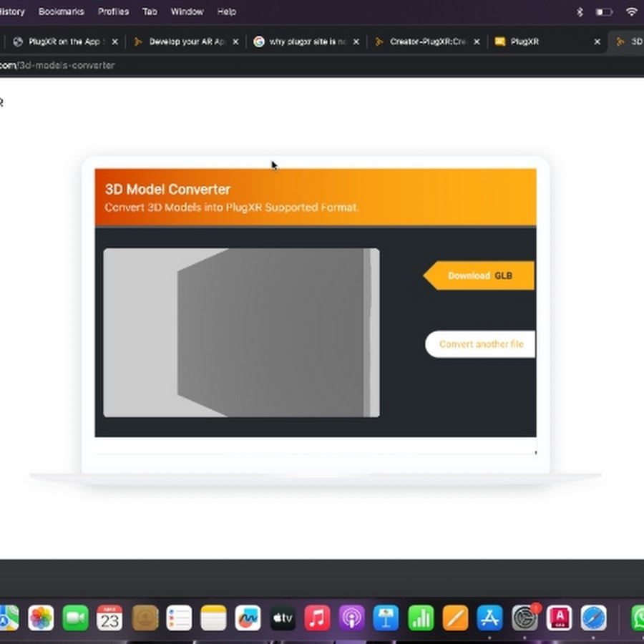Click the gray 3D model preview
Viewport: 644px width, 644px height.
tap(242, 333)
